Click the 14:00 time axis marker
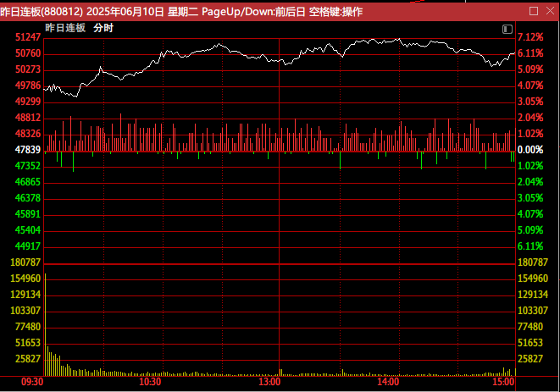 (x=389, y=383)
